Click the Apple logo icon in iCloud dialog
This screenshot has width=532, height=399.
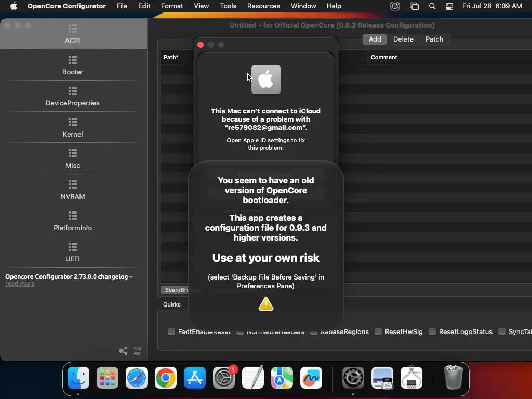[x=266, y=79]
